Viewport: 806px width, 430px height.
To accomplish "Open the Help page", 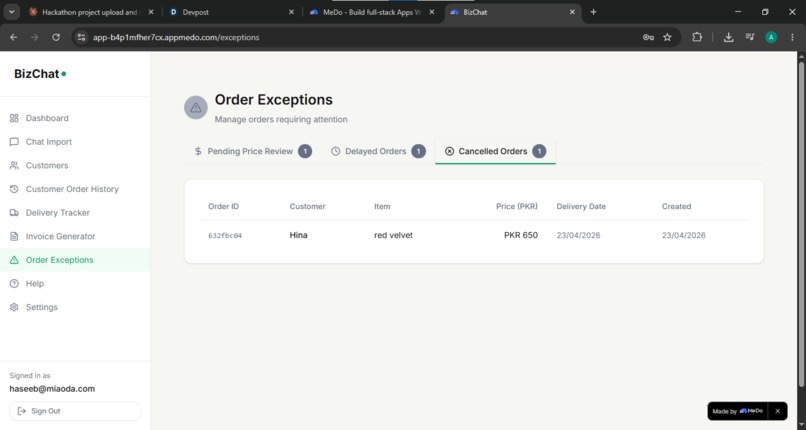I will coord(75,284).
